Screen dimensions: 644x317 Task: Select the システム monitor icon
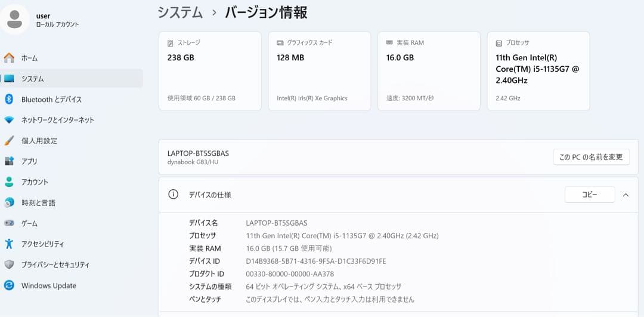click(9, 79)
